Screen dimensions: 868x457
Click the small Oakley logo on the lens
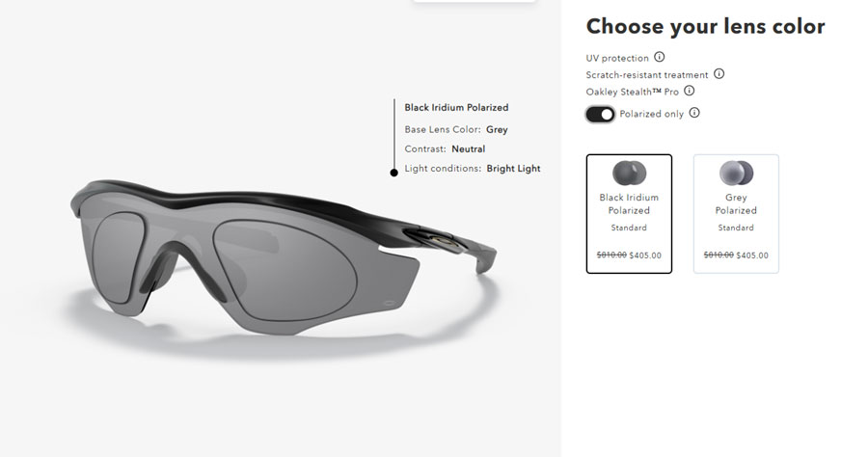392,303
